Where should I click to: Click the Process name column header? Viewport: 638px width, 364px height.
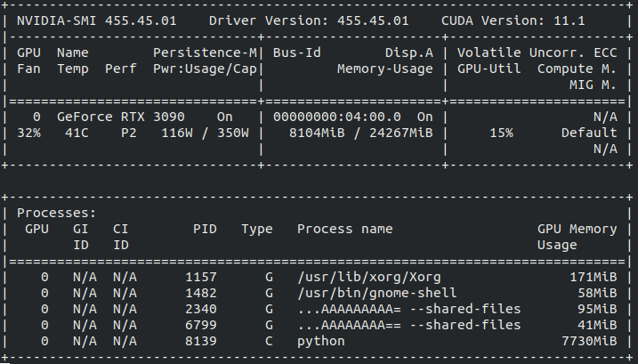pyautogui.click(x=345, y=229)
